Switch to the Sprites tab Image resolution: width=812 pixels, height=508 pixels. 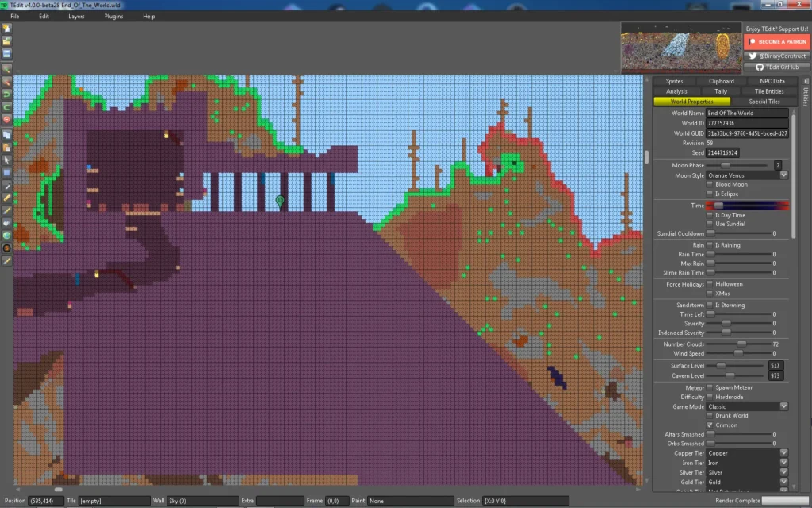[x=674, y=82]
